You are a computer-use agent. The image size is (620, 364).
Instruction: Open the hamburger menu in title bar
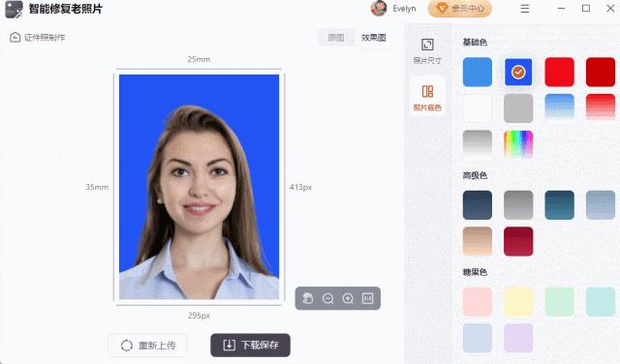pos(525,9)
